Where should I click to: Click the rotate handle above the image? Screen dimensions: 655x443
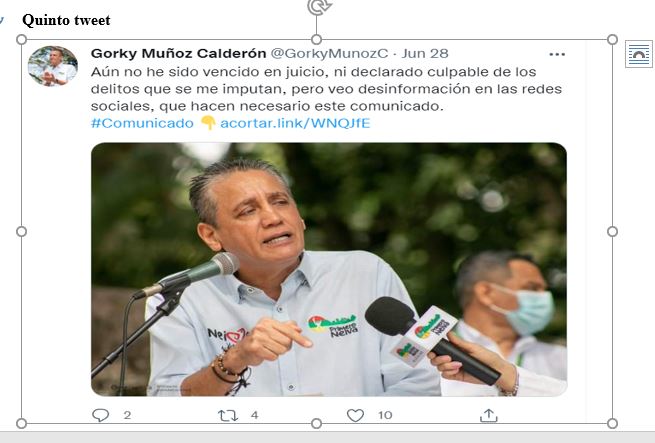(319, 6)
